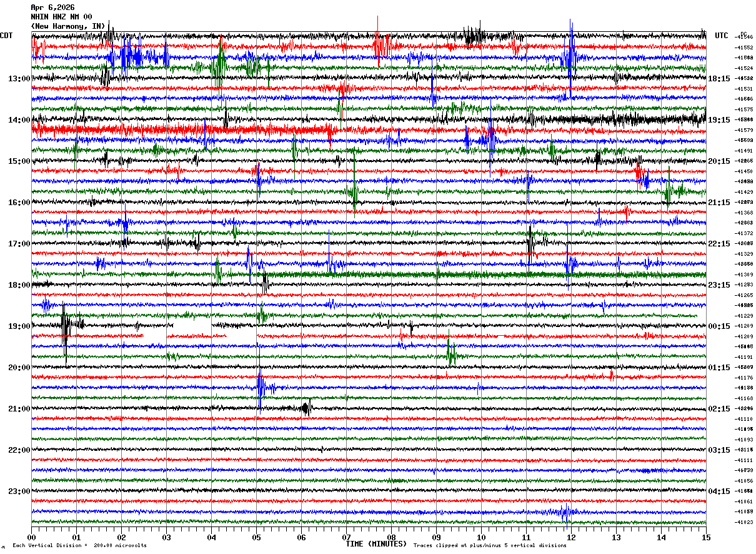Viewport: 756px width, 554px height.
Task: Select the 13:00 CDT row label
Action: [19, 79]
